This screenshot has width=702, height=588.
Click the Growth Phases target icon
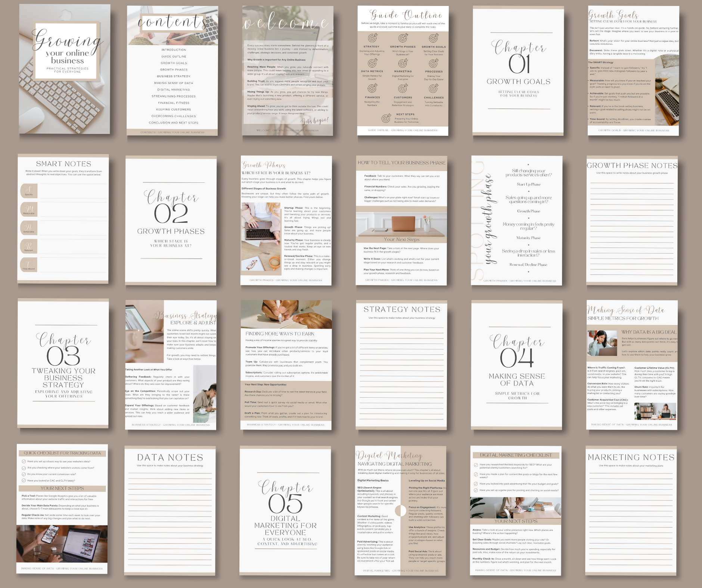click(x=403, y=38)
